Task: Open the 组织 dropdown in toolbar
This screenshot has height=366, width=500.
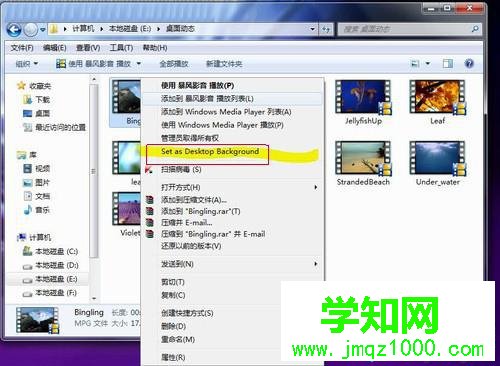Action: pyautogui.click(x=27, y=64)
